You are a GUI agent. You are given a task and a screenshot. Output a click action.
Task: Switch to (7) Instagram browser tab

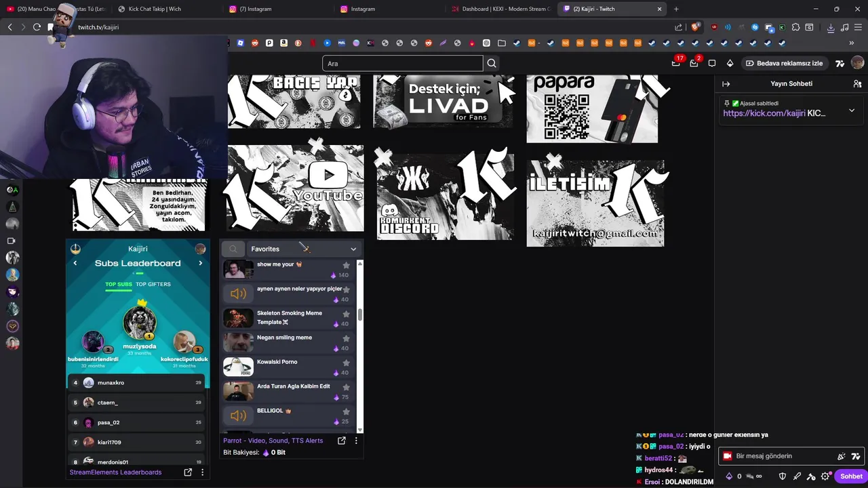pos(278,9)
